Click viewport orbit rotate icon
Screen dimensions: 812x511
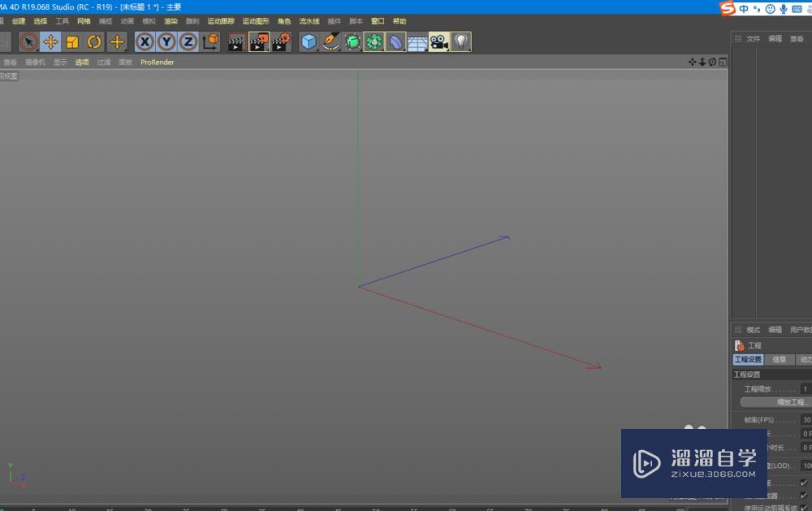(x=713, y=63)
